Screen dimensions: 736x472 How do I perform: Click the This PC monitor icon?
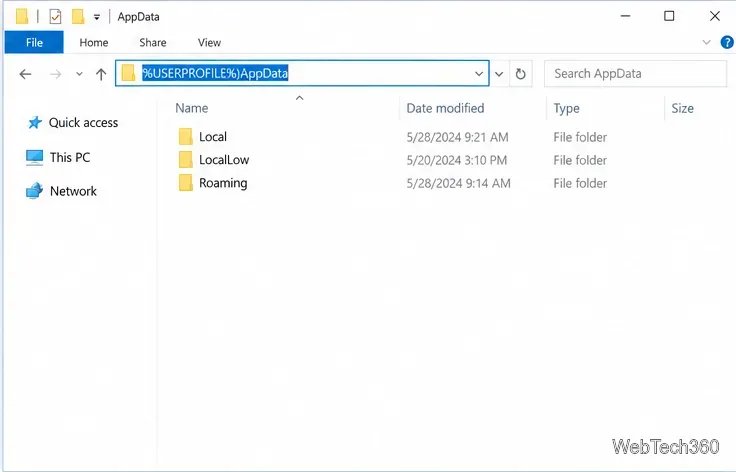coord(34,158)
